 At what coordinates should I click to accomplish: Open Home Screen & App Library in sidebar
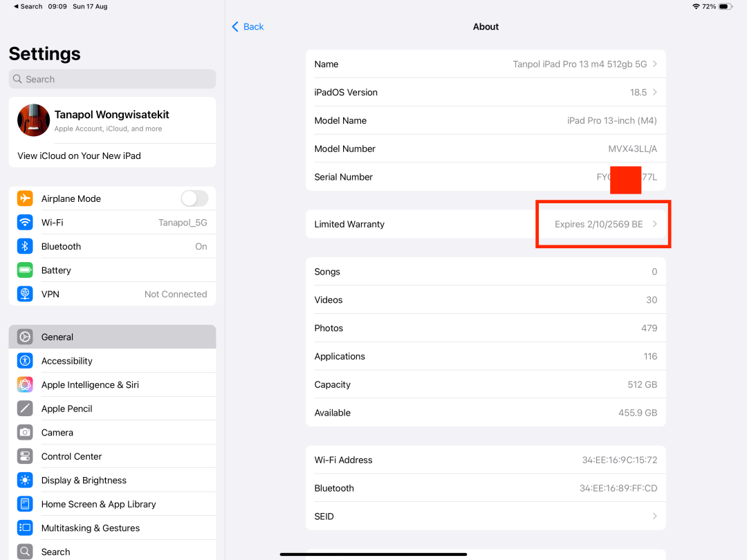click(112, 504)
